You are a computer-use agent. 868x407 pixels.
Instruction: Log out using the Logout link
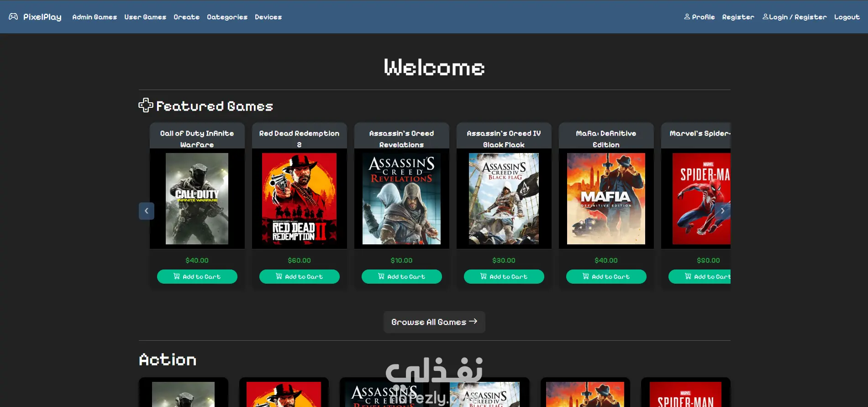(847, 17)
